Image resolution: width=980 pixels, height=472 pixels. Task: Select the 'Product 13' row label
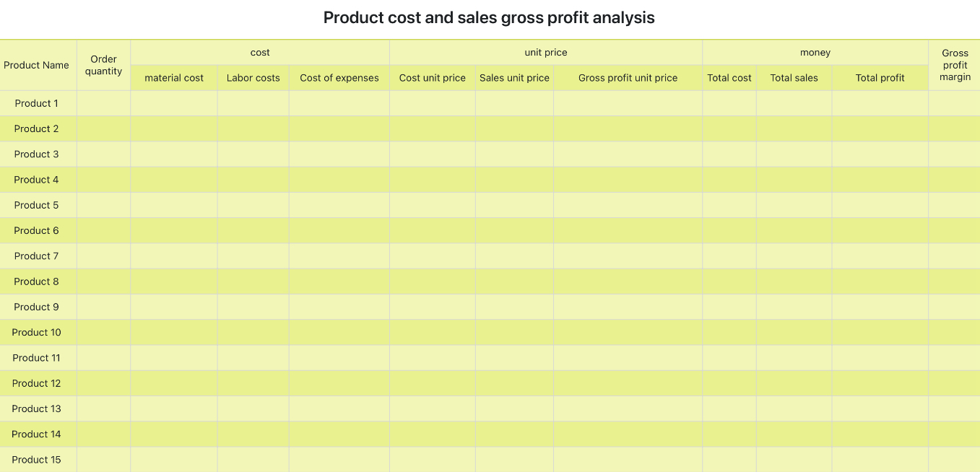[x=37, y=408]
